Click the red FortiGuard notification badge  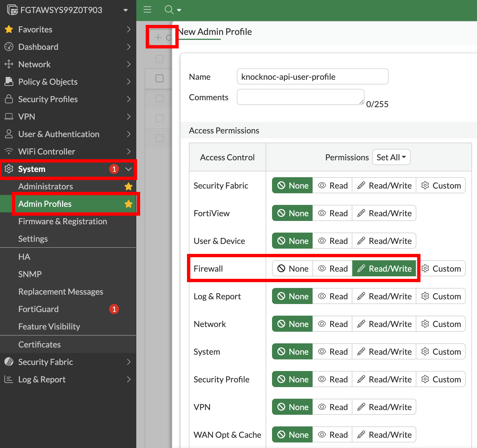tap(114, 309)
